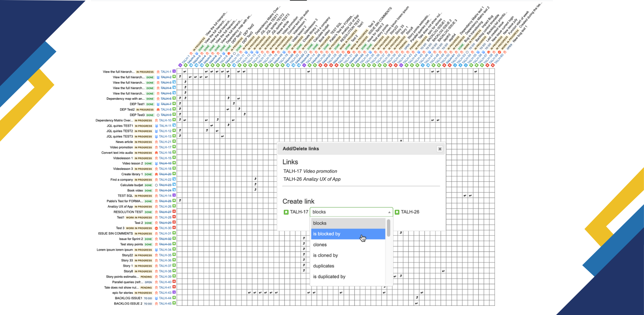The height and width of the screenshot is (315, 644).
Task: Open issue link TALH-8 in row list
Action: (x=166, y=110)
